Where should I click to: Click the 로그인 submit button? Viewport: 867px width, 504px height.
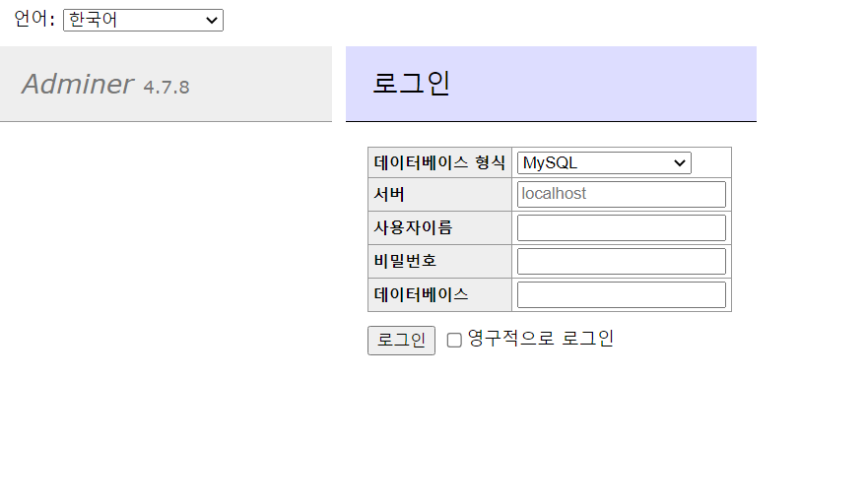(x=401, y=341)
